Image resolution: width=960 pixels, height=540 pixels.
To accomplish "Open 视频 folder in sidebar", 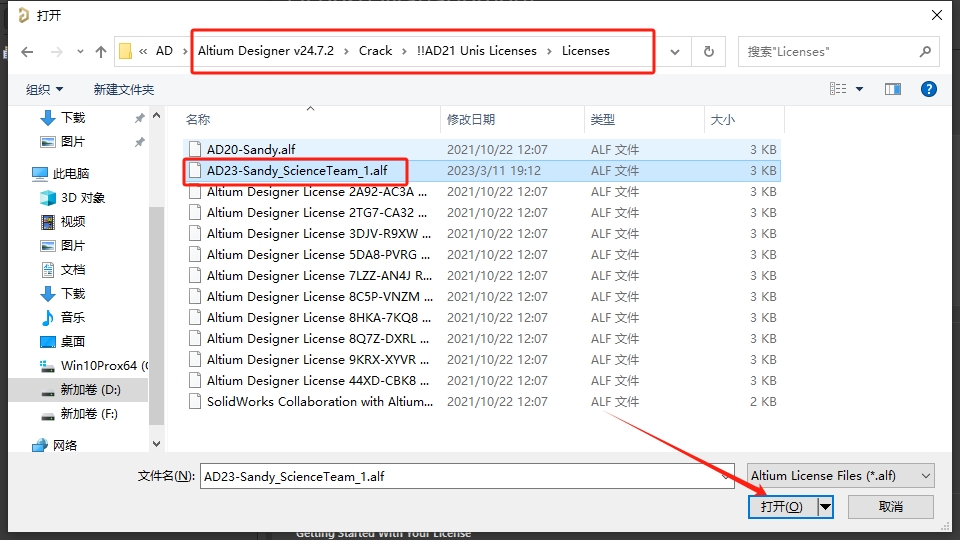I will pyautogui.click(x=73, y=222).
